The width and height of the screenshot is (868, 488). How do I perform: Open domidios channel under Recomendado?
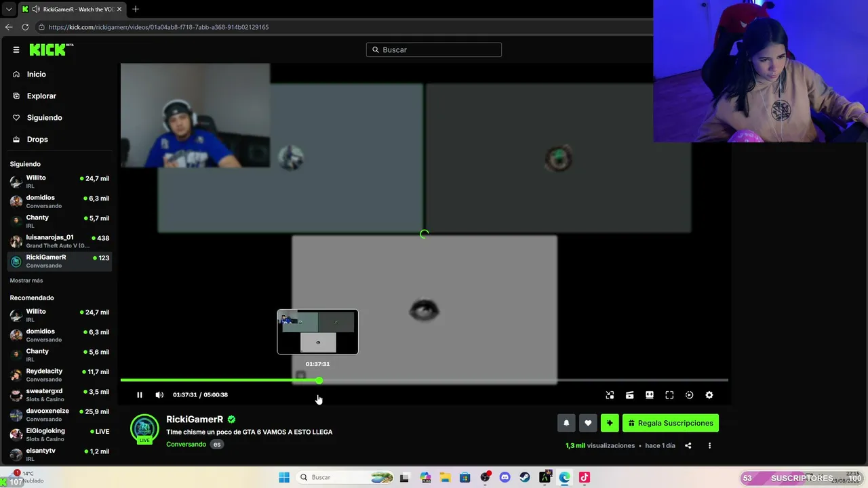[60, 335]
